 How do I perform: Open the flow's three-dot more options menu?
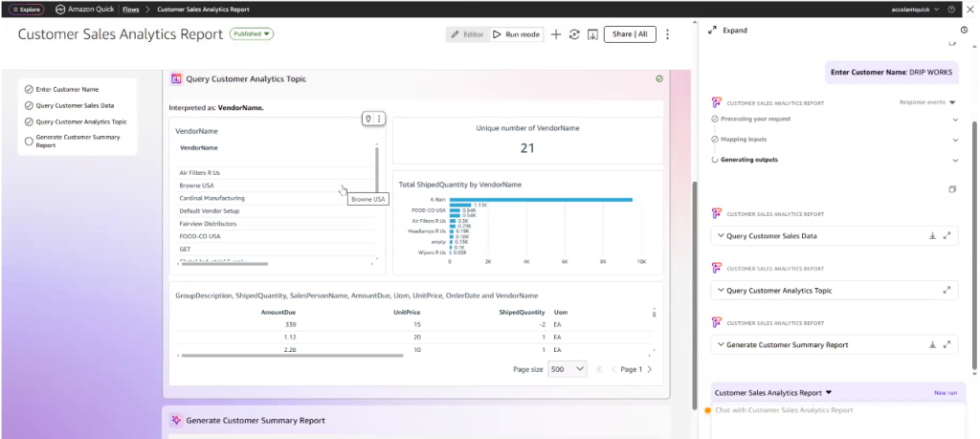coord(667,34)
